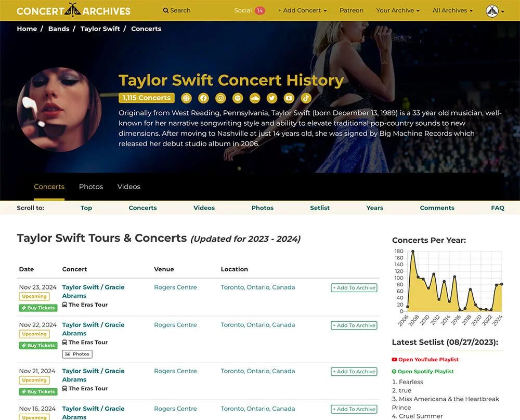
Task: Expand the All Archives dropdown
Action: click(x=452, y=10)
